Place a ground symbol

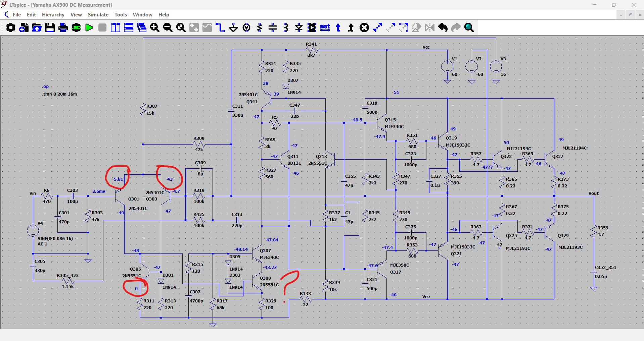233,27
